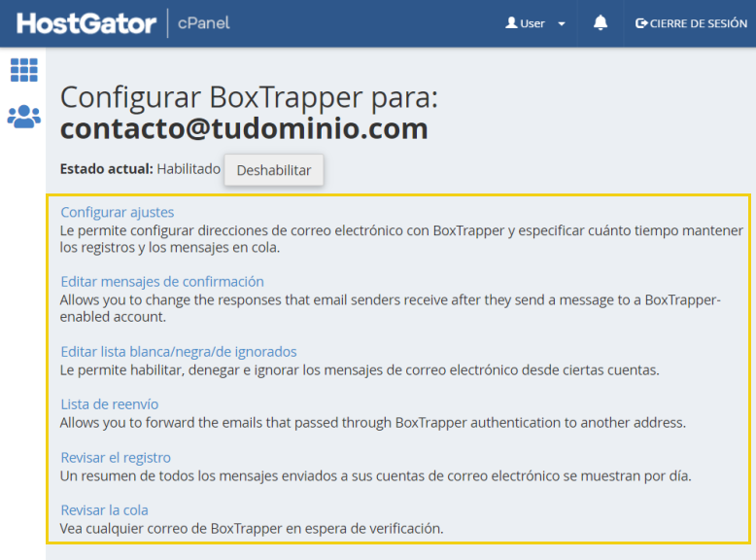Click the cPanel label in header

(x=203, y=23)
